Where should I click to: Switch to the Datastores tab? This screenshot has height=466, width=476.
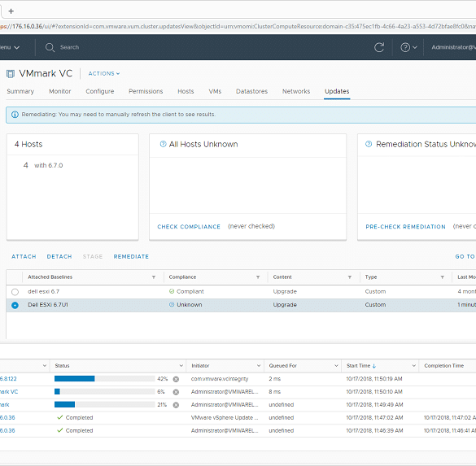[x=251, y=91]
